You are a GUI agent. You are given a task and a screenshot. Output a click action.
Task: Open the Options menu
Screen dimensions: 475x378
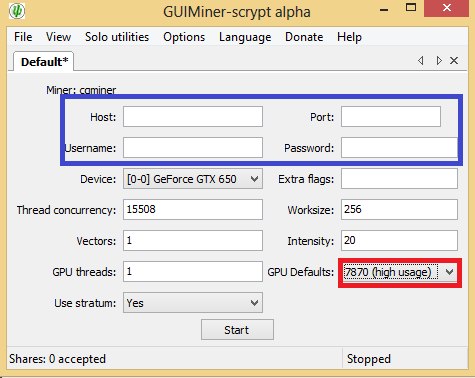(184, 37)
